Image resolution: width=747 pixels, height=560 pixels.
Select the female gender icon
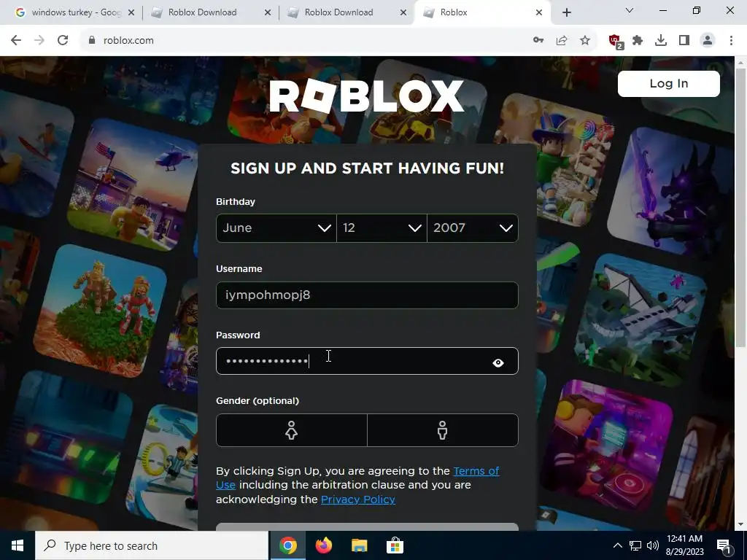coord(292,430)
